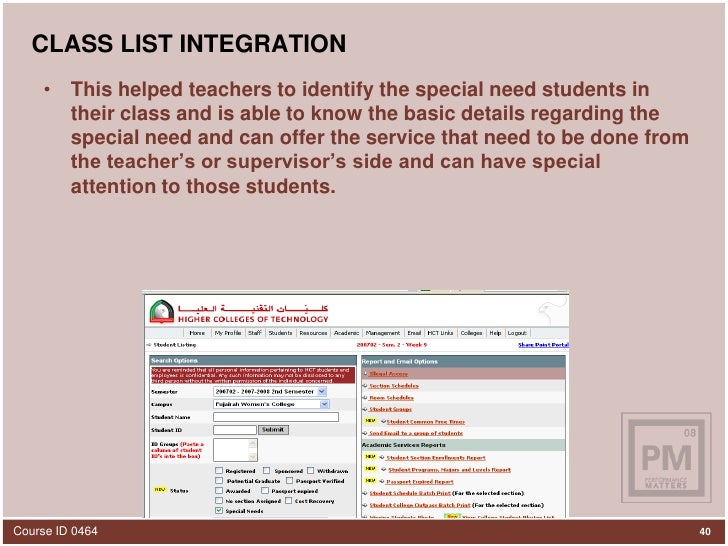
Task: Open the Staff menu
Action: click(x=254, y=333)
